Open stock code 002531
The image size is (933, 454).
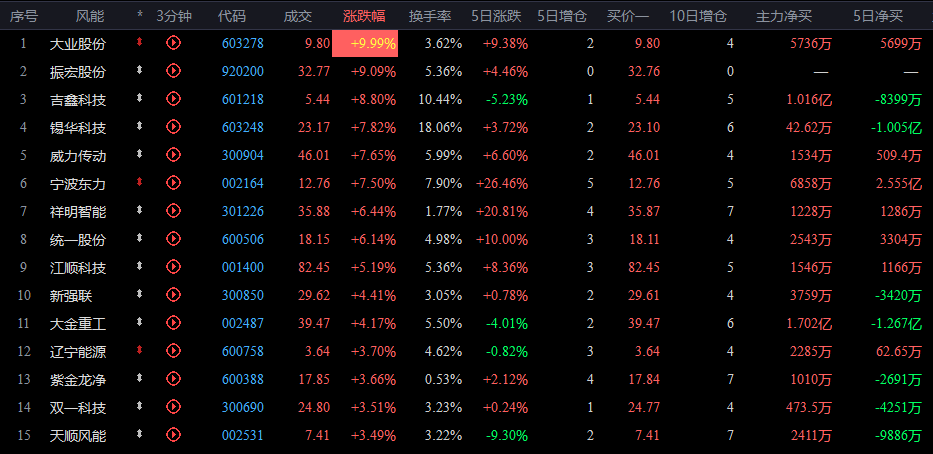point(243,435)
